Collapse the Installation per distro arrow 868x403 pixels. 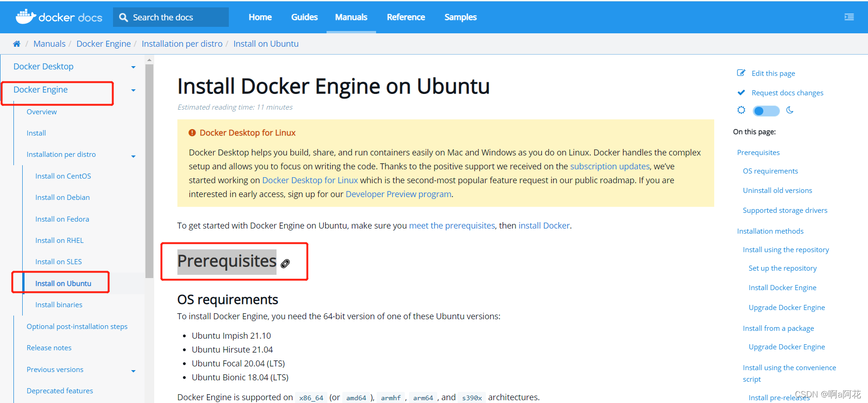pyautogui.click(x=133, y=156)
